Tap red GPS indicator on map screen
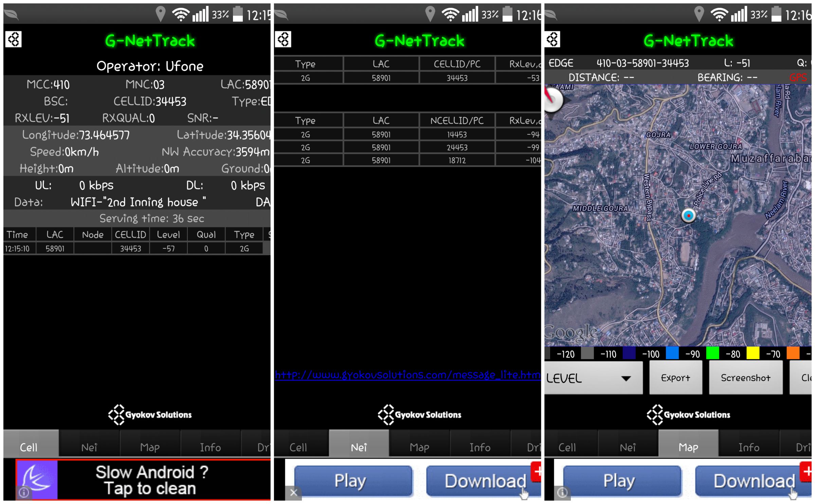Image resolution: width=815 pixels, height=504 pixels. tap(798, 77)
